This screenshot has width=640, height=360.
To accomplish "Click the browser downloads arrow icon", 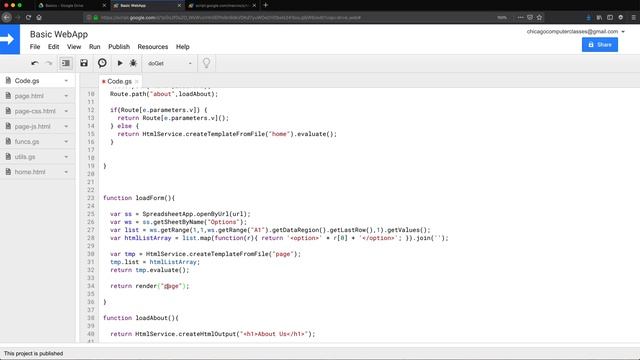I will click(x=588, y=18).
